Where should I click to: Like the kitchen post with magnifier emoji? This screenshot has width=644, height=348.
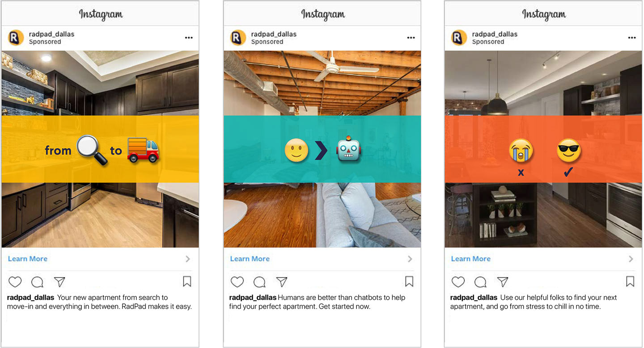(15, 282)
